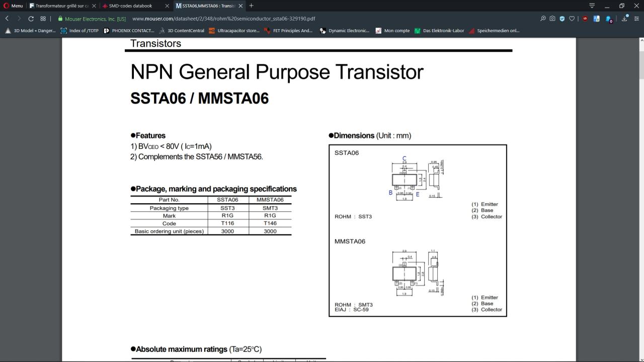The width and height of the screenshot is (644, 362).
Task: Open the 3D ContentCentral bookmark
Action: (x=182, y=31)
